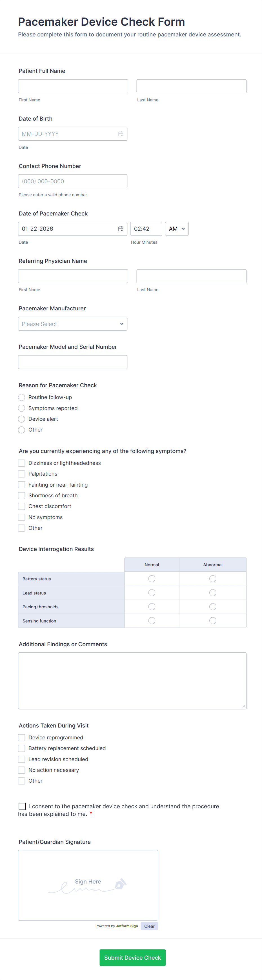Mark Battery status as Normal

152,579
